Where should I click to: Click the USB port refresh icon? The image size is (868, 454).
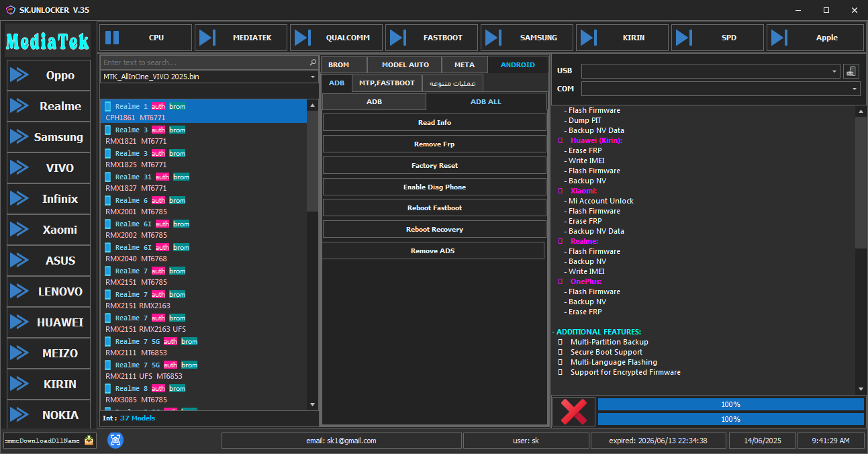coord(851,71)
